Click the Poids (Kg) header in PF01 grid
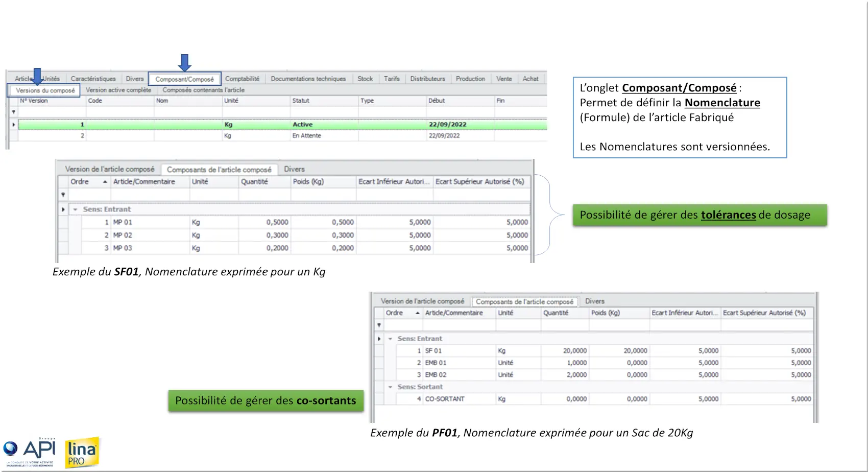 coord(619,313)
